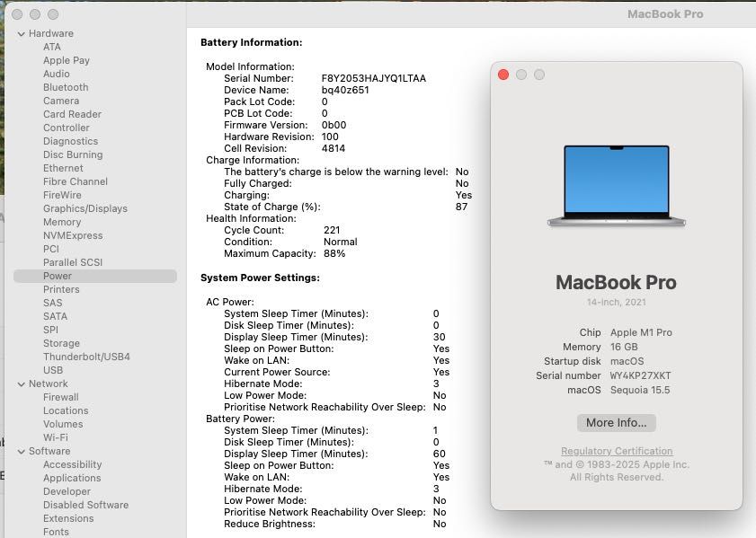Collapse the Hardware section chevron
Screen dimensions: 756x538
coord(22,34)
